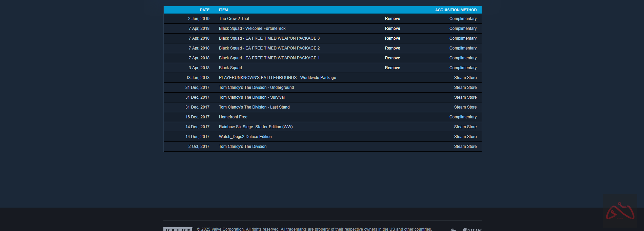Image resolution: width=644 pixels, height=231 pixels.
Task: Select the PLAYERUNKNOWN'S BATTLEGROUNDS Worldwide Package entry
Action: click(x=277, y=78)
